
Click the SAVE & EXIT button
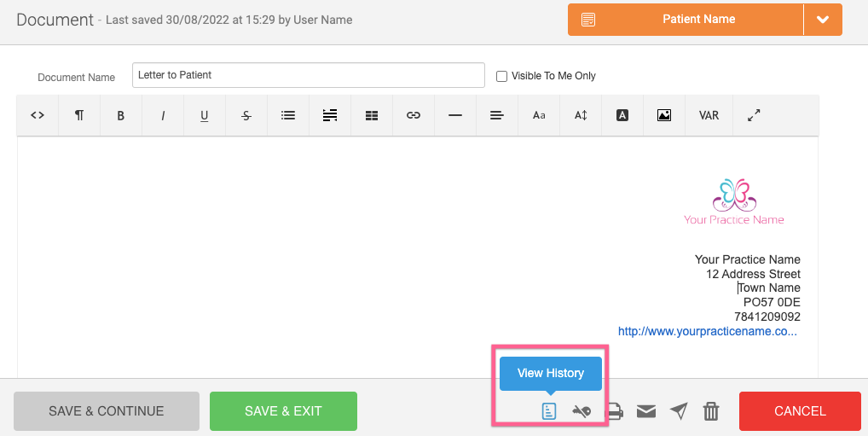283,411
